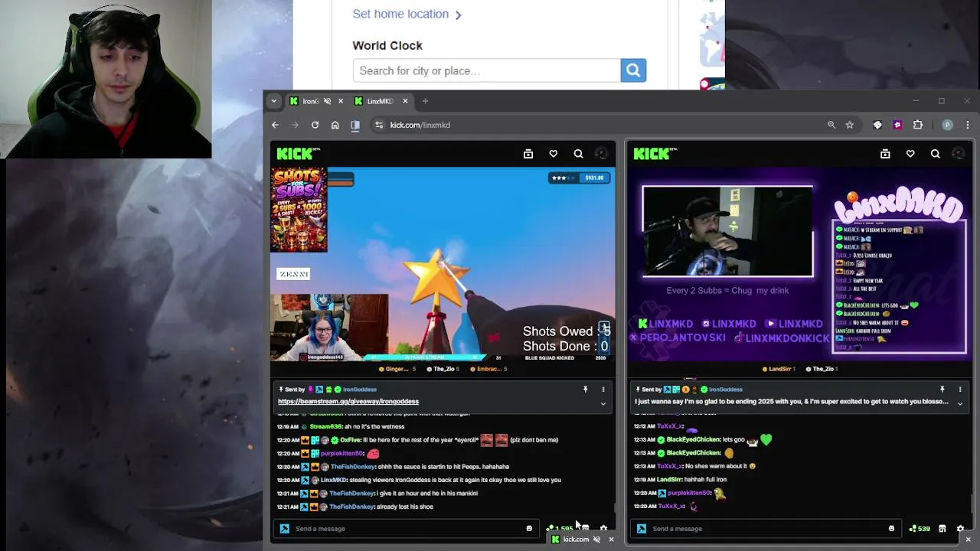Mute the kick.com media popup
Viewport: 980px width, 551px height.
click(596, 540)
